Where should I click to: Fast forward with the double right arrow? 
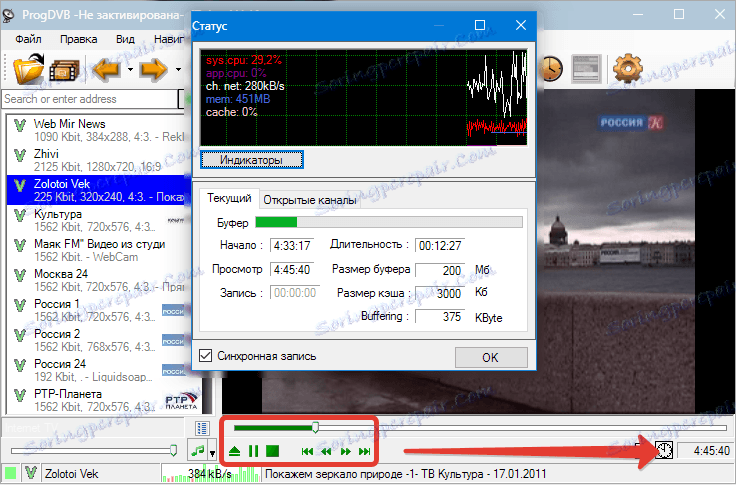(346, 452)
